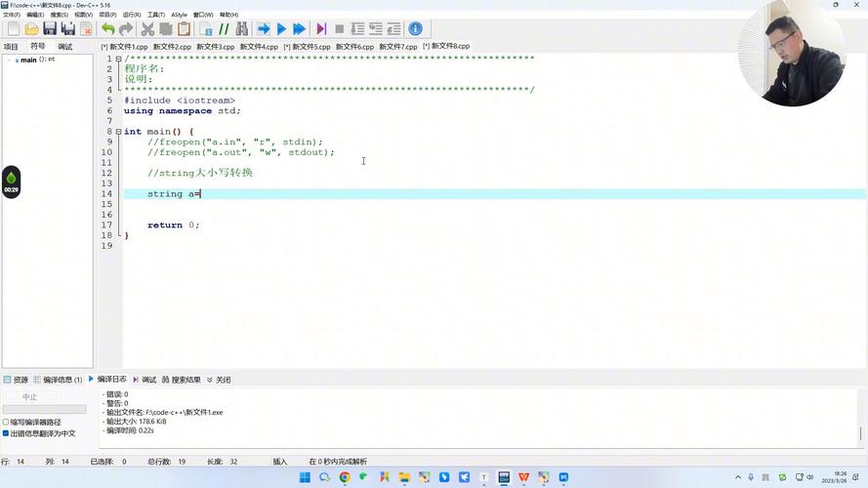The height and width of the screenshot is (488, 868).
Task: Click the purple Debug icon in toolbar
Action: pyautogui.click(x=321, y=29)
